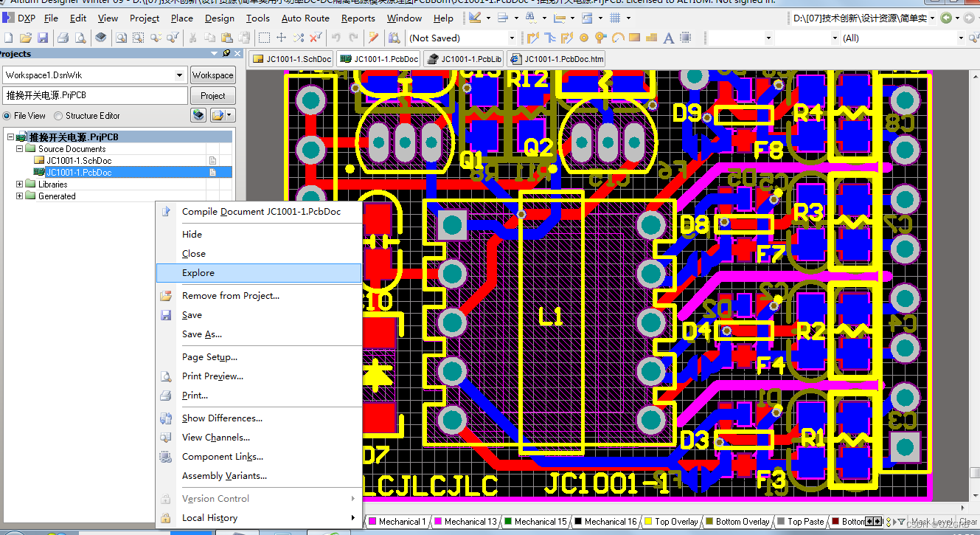Click the Save toolbar icon
The height and width of the screenshot is (535, 980).
click(43, 38)
